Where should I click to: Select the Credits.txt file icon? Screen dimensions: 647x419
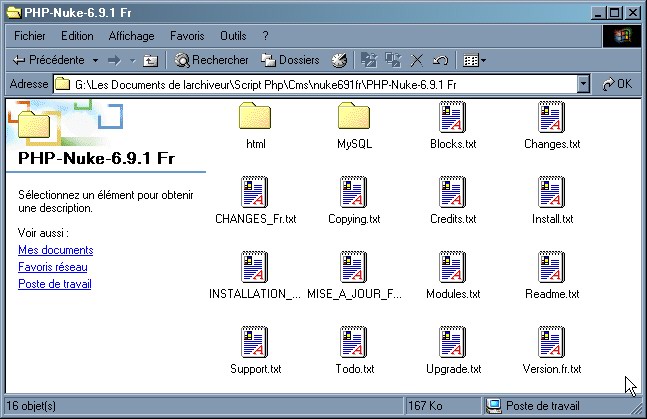pyautogui.click(x=453, y=192)
